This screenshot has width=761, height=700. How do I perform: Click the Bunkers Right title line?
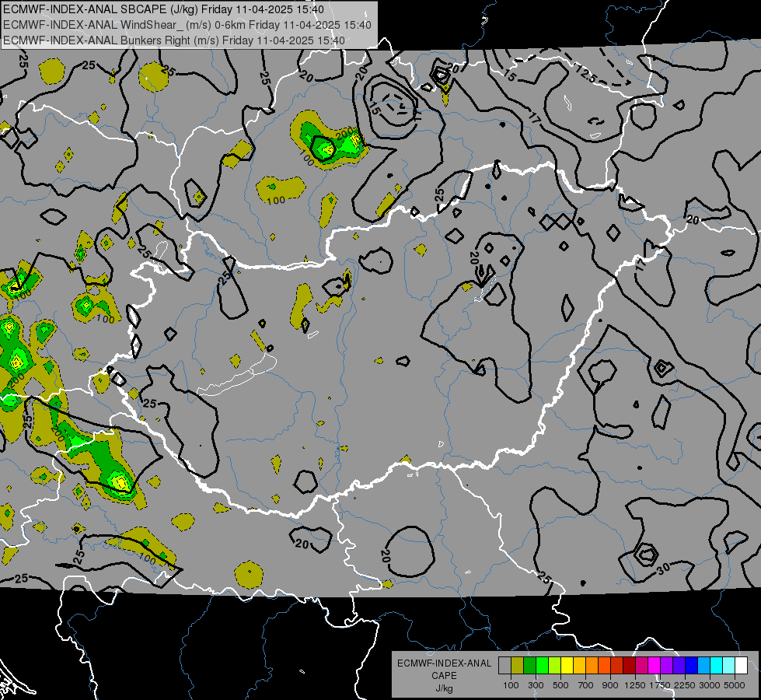point(174,40)
